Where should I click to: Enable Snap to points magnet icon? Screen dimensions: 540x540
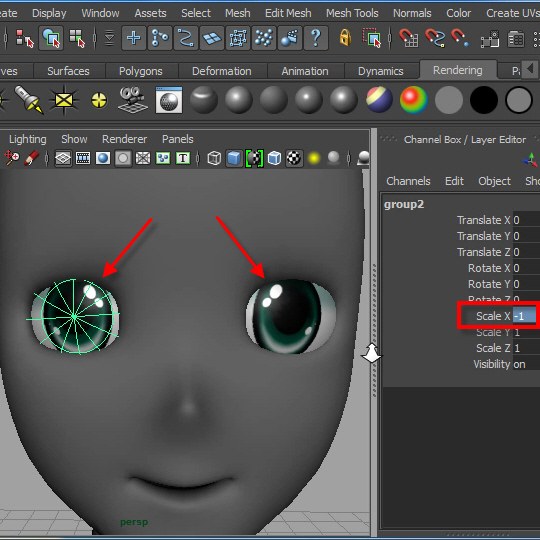[460, 38]
